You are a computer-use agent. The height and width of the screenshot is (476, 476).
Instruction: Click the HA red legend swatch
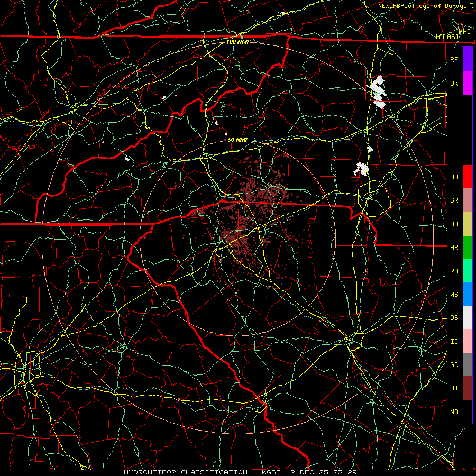tap(467, 177)
